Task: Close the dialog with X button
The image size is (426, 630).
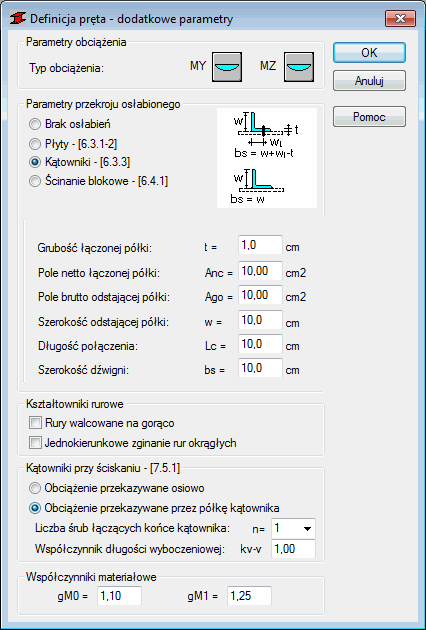Action: [x=400, y=18]
